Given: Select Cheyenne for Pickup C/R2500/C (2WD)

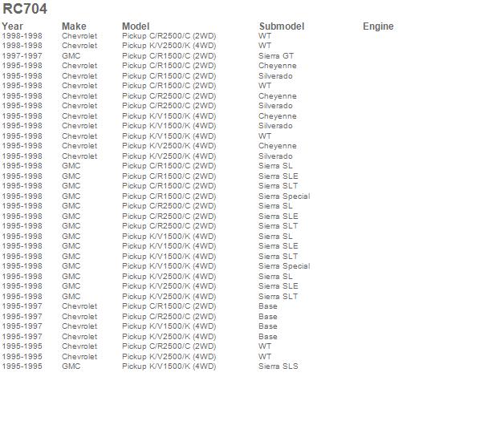Looking at the screenshot, I should coord(278,96).
